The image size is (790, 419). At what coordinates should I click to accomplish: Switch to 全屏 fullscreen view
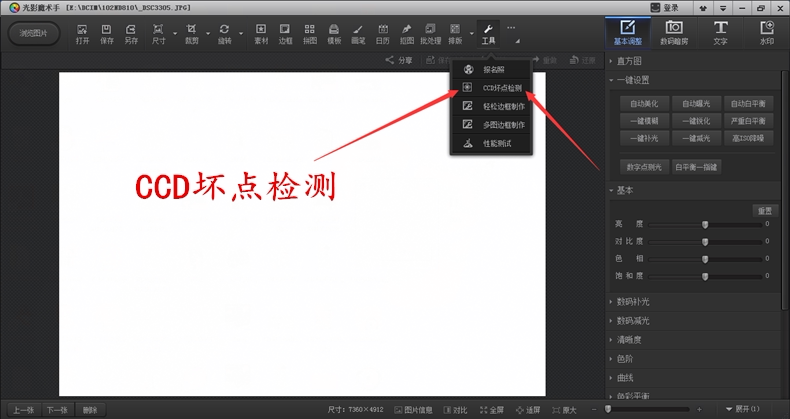point(492,410)
